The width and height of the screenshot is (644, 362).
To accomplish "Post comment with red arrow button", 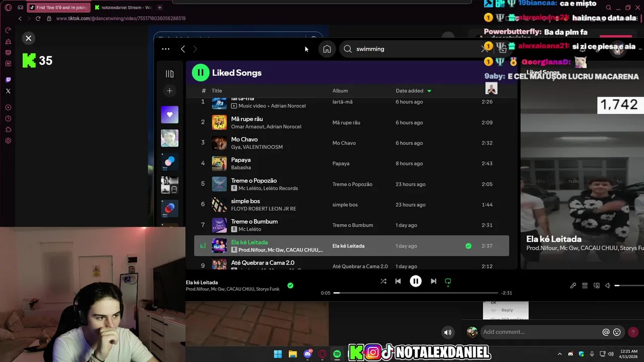I will 633,332.
